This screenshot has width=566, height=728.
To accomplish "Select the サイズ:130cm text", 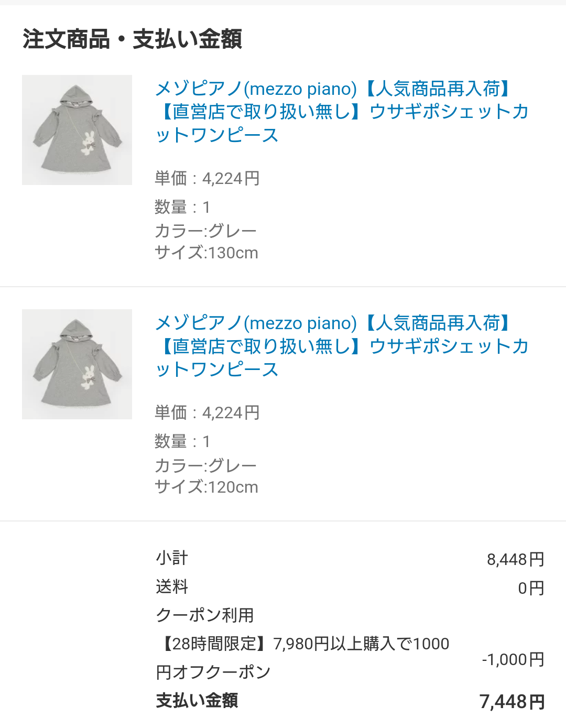I will pyautogui.click(x=206, y=253).
